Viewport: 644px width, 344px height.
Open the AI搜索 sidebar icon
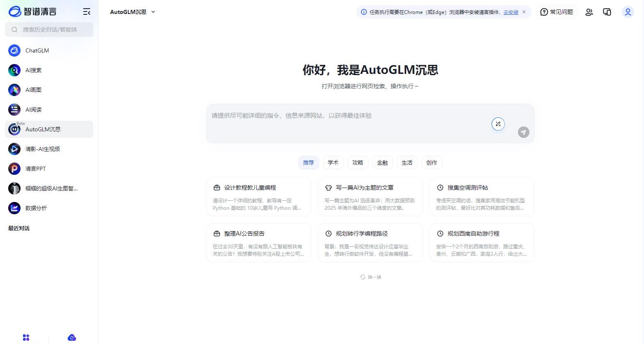[x=14, y=70]
